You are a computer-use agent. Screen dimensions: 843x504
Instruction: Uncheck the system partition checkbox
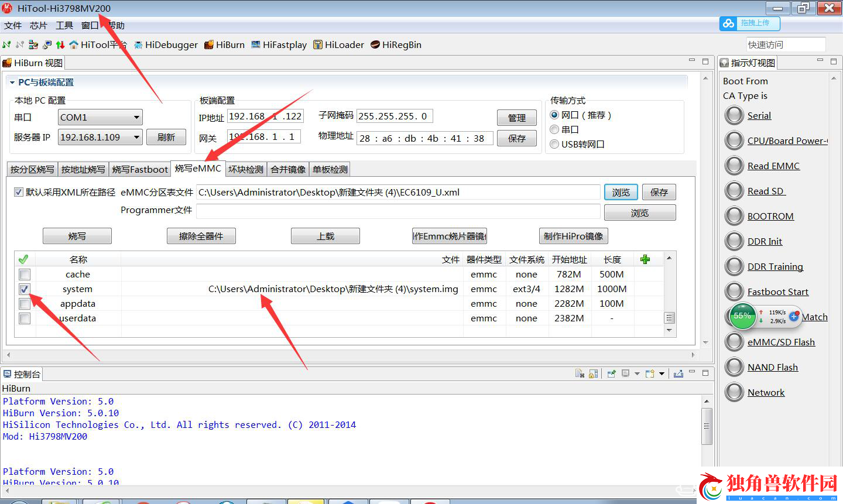[25, 289]
